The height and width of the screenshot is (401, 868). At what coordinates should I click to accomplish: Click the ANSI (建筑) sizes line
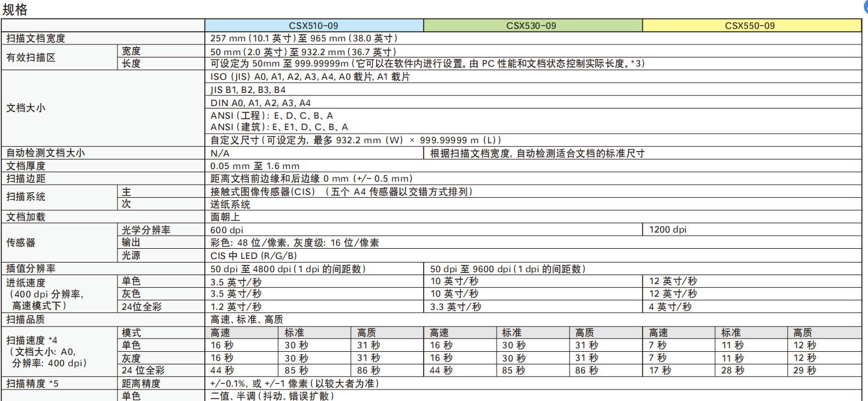point(279,127)
